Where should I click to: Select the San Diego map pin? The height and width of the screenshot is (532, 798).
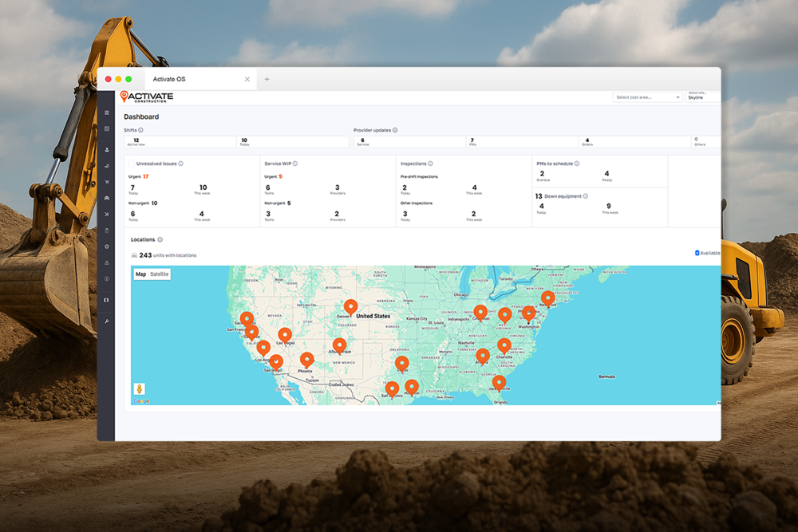coord(276,362)
